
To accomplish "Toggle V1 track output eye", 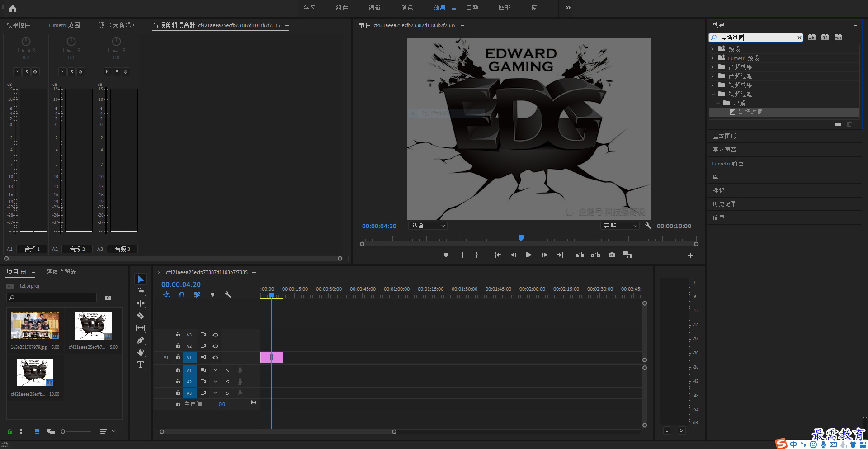I will pos(216,358).
